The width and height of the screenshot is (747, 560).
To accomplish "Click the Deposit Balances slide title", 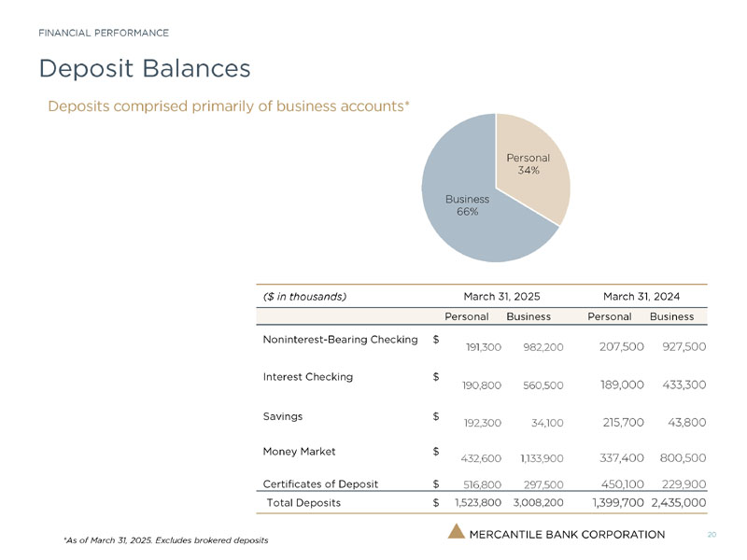I will point(145,68).
